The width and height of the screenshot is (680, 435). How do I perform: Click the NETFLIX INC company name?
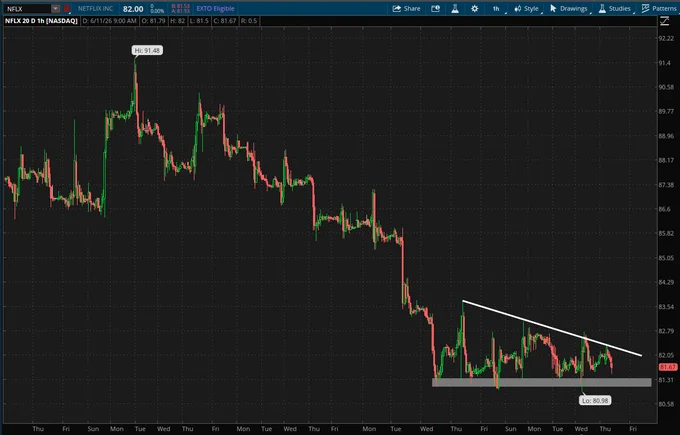click(95, 9)
